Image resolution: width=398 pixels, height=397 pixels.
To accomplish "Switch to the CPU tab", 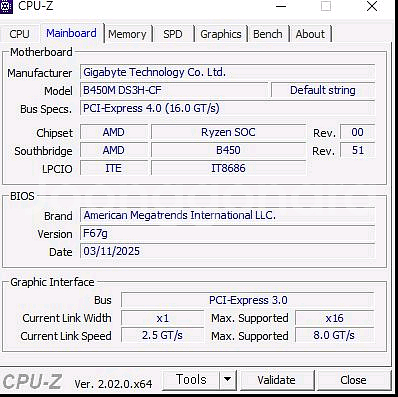I will (19, 34).
